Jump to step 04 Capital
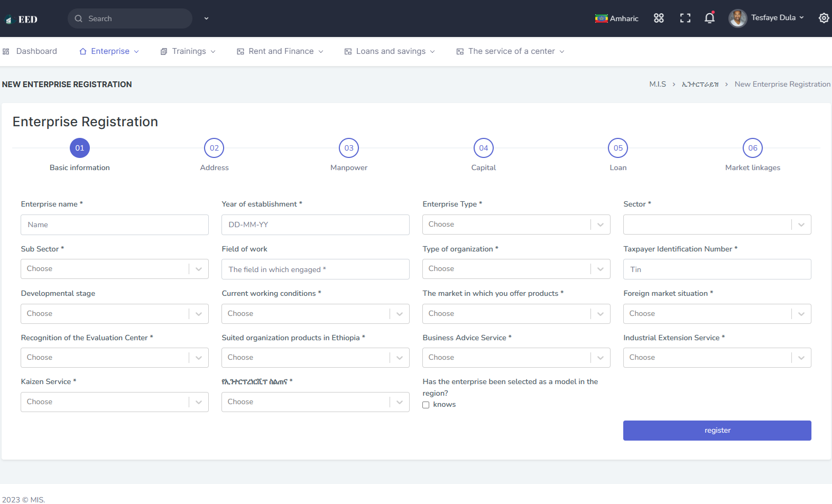Viewport: 832px width, 504px height. point(483,148)
